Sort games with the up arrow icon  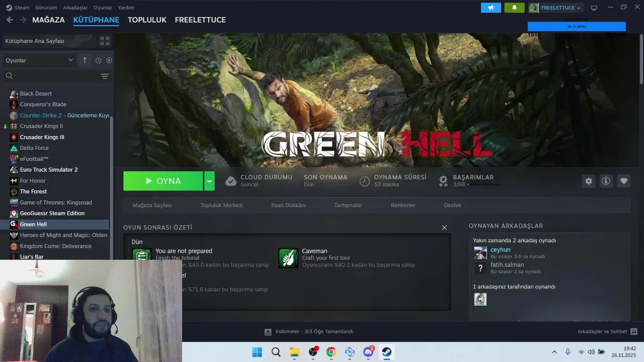pos(85,60)
